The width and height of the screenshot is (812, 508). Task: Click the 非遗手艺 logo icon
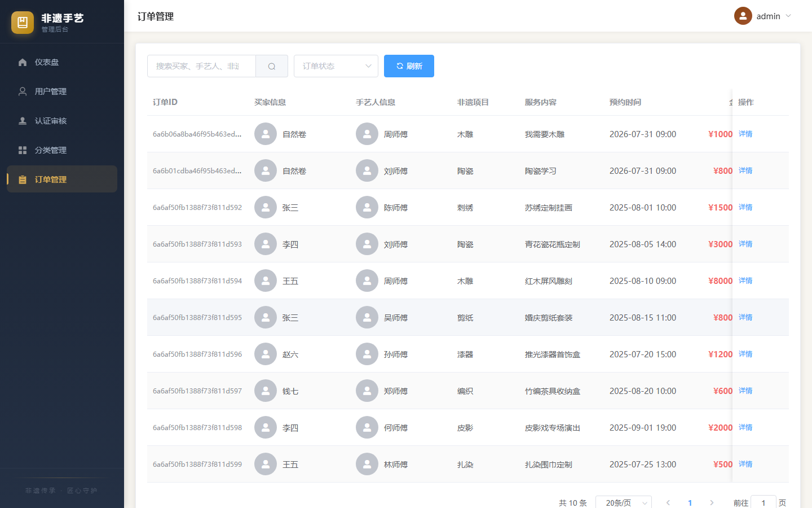[23, 23]
